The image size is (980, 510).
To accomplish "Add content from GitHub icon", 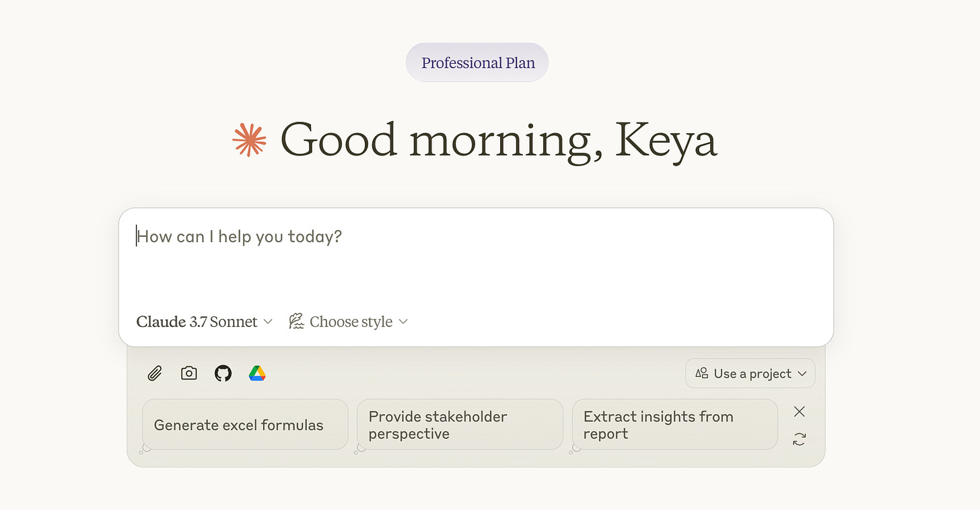I will coord(223,373).
